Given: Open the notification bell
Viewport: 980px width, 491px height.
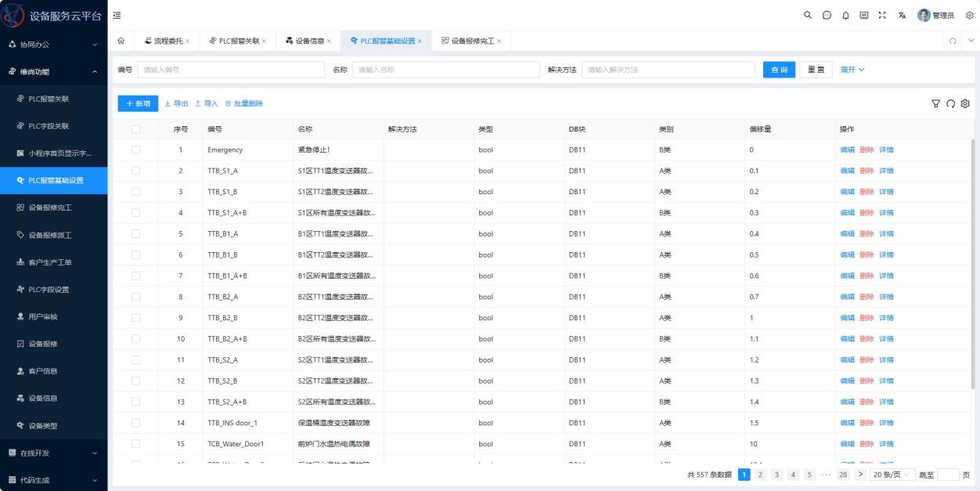Looking at the screenshot, I should point(845,16).
